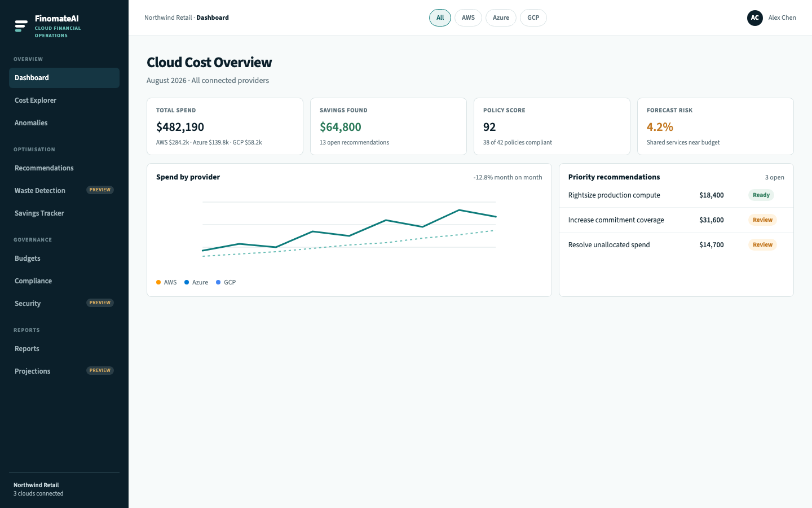The image size is (812, 508).
Task: Click the GCP legend dot
Action: coord(218,282)
